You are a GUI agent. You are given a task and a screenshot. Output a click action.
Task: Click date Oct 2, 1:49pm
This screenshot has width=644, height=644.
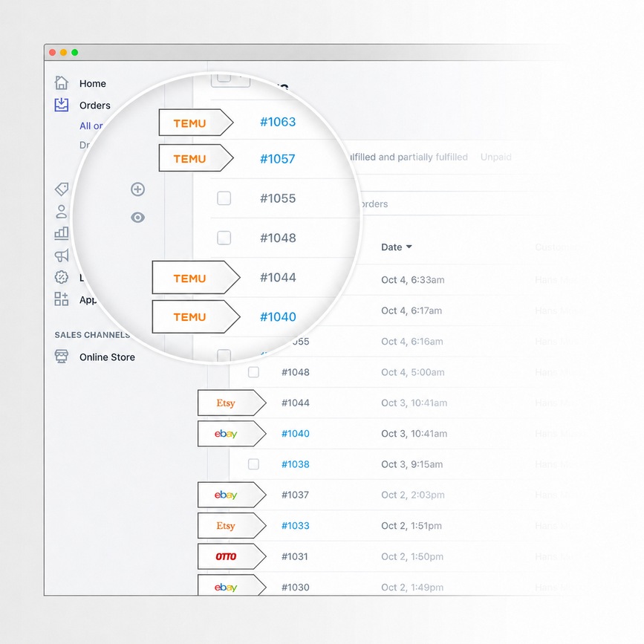(x=412, y=588)
